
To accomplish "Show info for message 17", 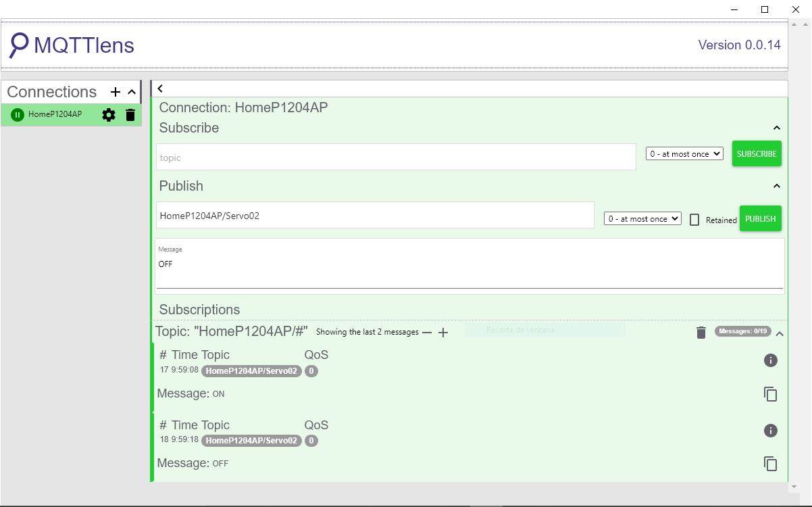I will click(771, 360).
